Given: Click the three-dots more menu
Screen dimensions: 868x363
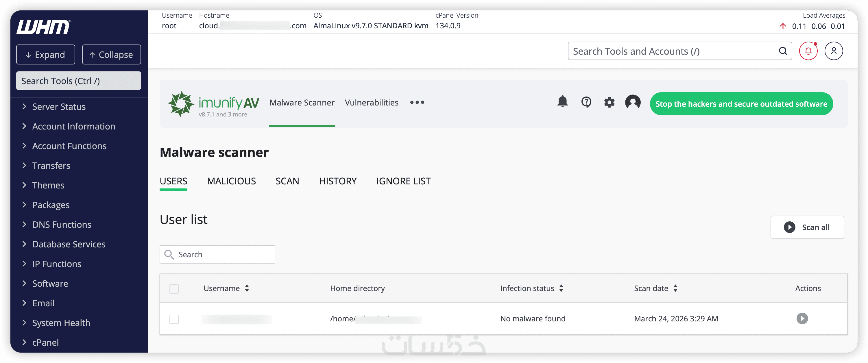Looking at the screenshot, I should 417,102.
